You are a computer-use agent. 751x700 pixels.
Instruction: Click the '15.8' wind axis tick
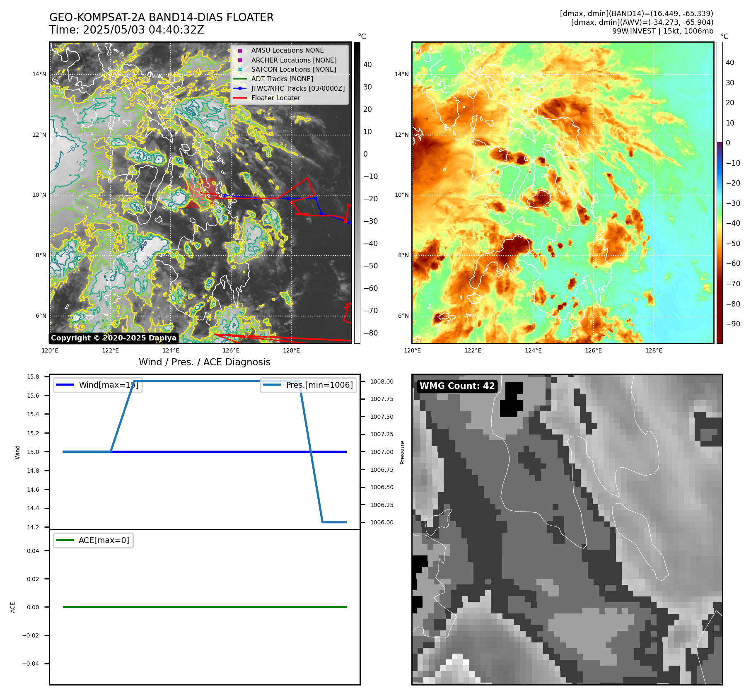point(33,377)
